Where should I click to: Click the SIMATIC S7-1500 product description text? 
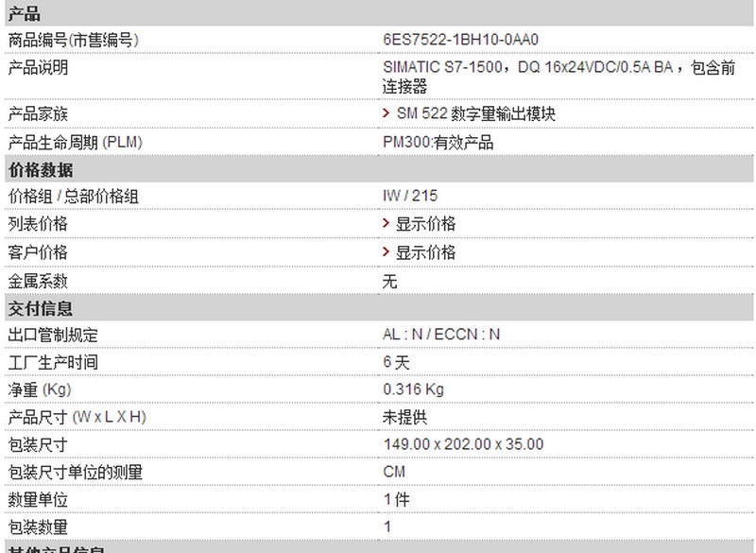click(x=558, y=77)
